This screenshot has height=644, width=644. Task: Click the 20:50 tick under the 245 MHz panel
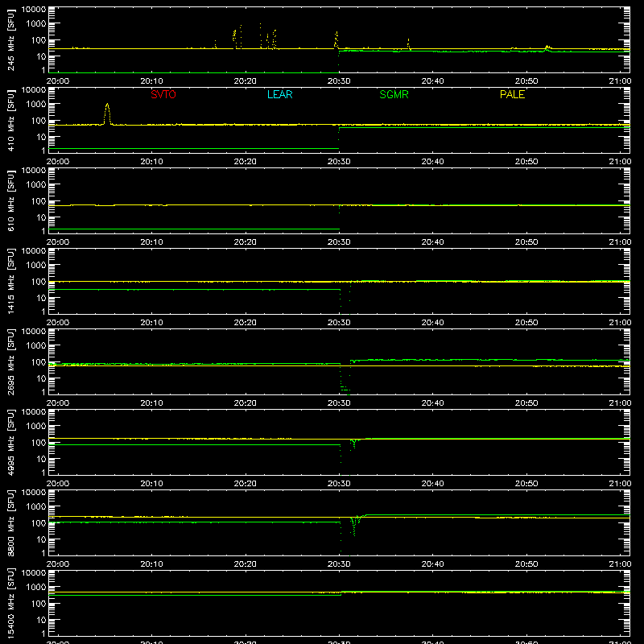coord(526,81)
